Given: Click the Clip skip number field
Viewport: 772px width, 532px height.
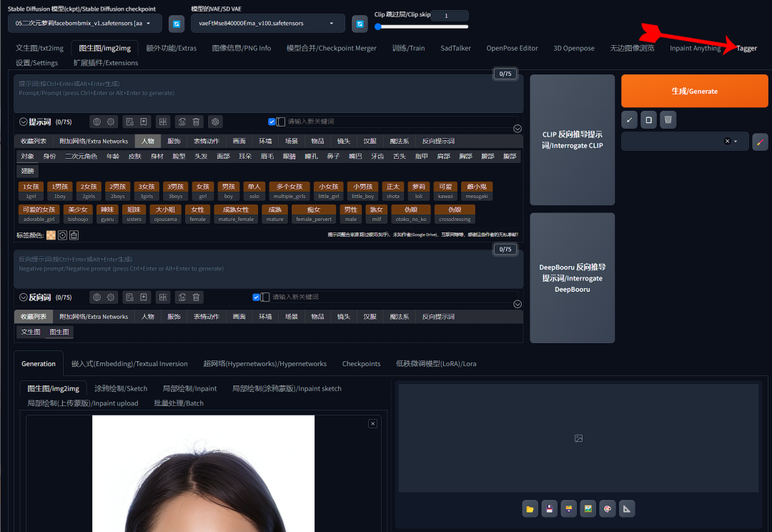Looking at the screenshot, I should 450,16.
